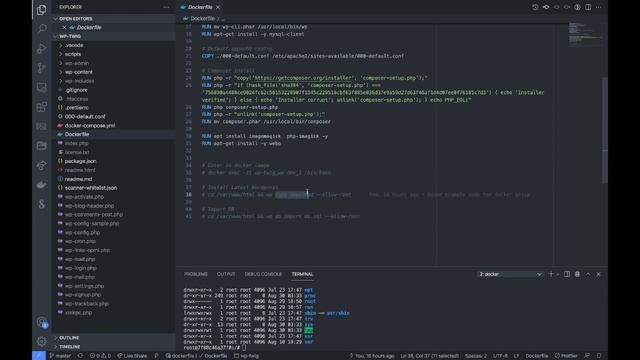Image resolution: width=640 pixels, height=360 pixels.
Task: Switch to the Output panel tab
Action: click(226, 274)
